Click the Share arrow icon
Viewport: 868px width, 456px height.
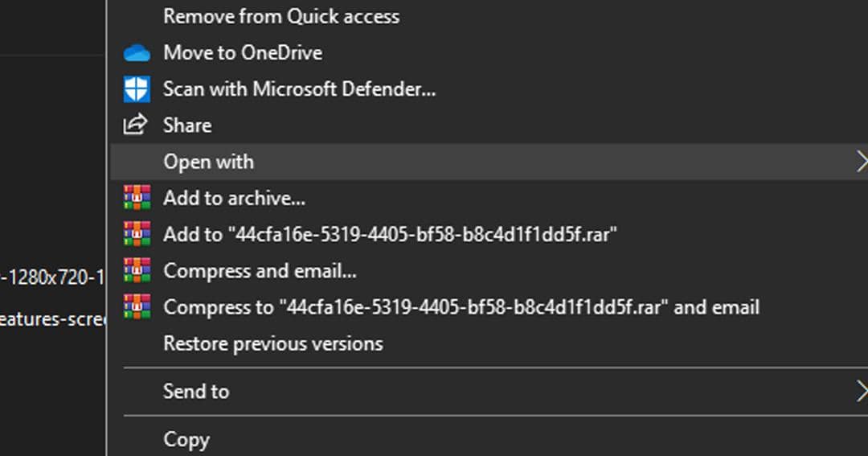click(135, 125)
